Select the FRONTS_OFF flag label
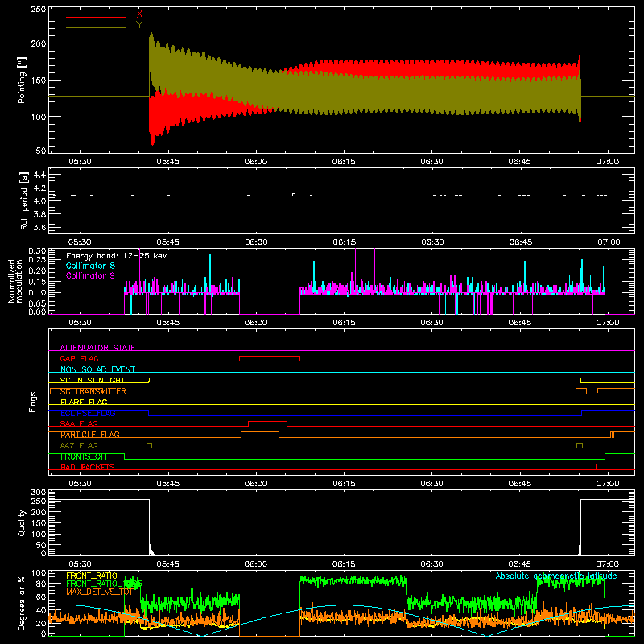Image resolution: width=644 pixels, height=644 pixels. click(x=85, y=456)
